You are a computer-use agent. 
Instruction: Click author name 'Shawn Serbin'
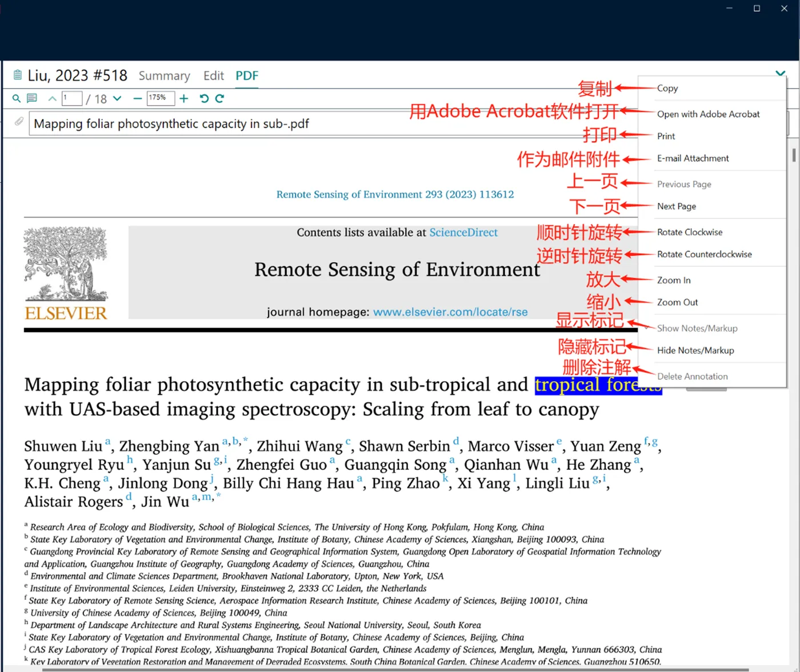coord(405,446)
